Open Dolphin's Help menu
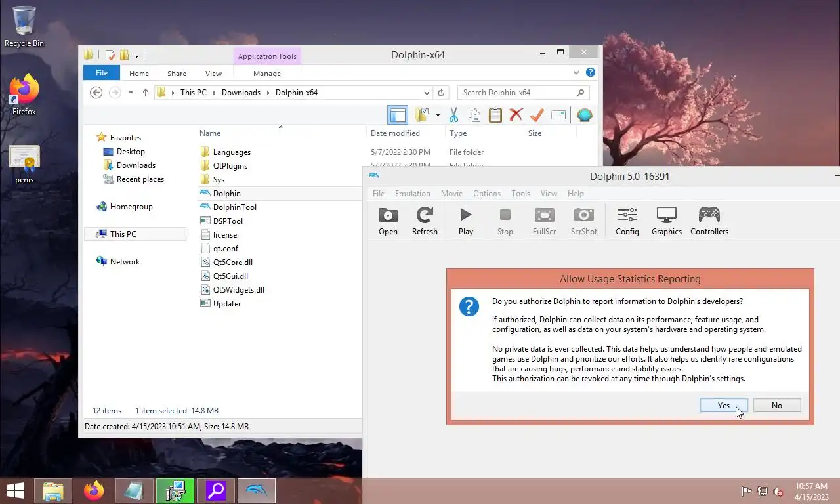Image resolution: width=840 pixels, height=504 pixels. (576, 194)
